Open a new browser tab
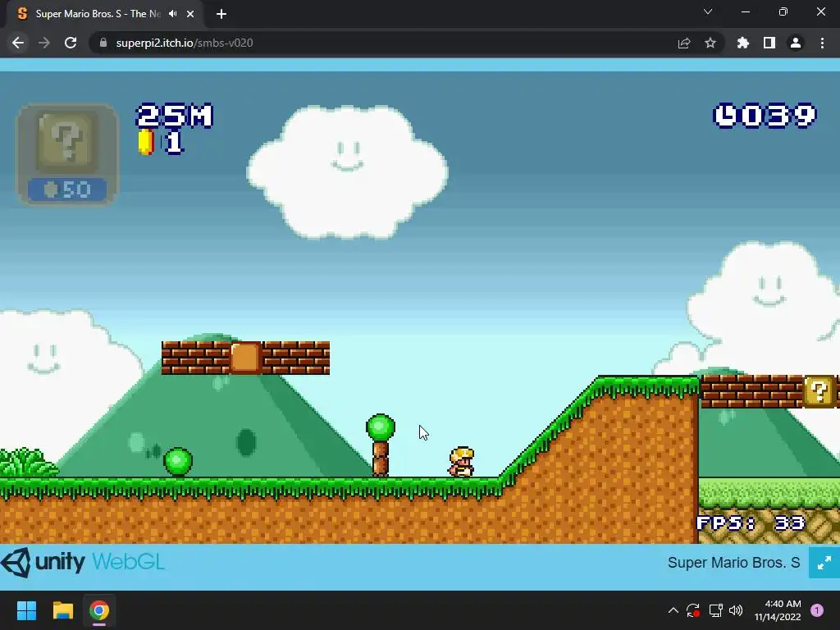Screen dimensions: 840x630 tap(221, 14)
